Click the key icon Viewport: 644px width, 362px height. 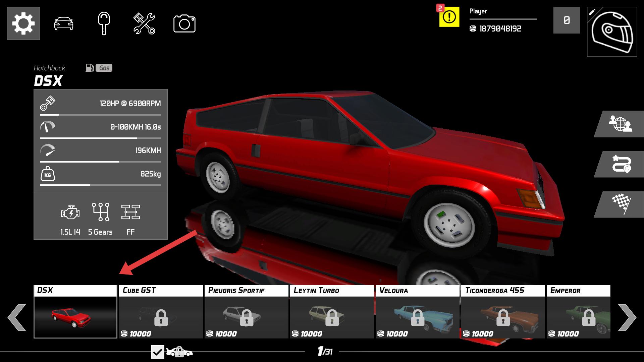point(104,23)
